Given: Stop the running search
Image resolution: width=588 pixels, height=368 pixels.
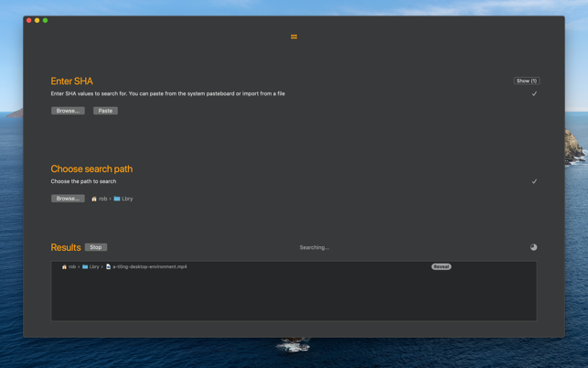Looking at the screenshot, I should click(96, 247).
